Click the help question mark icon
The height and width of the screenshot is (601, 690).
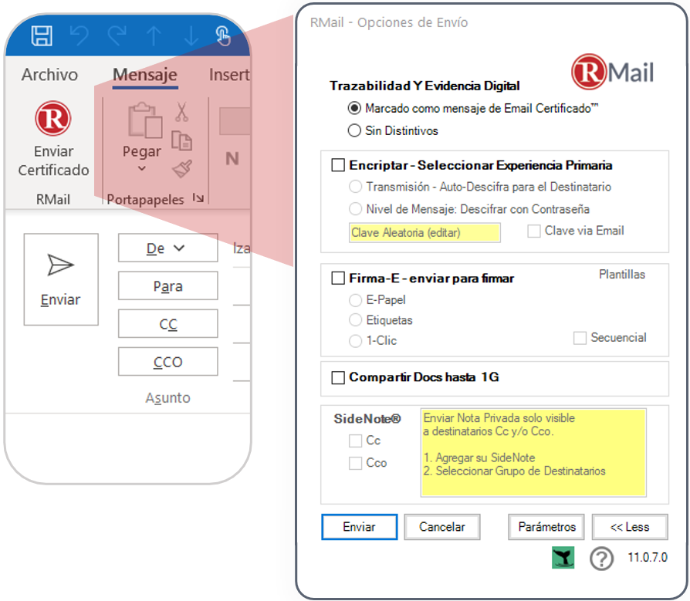[601, 558]
